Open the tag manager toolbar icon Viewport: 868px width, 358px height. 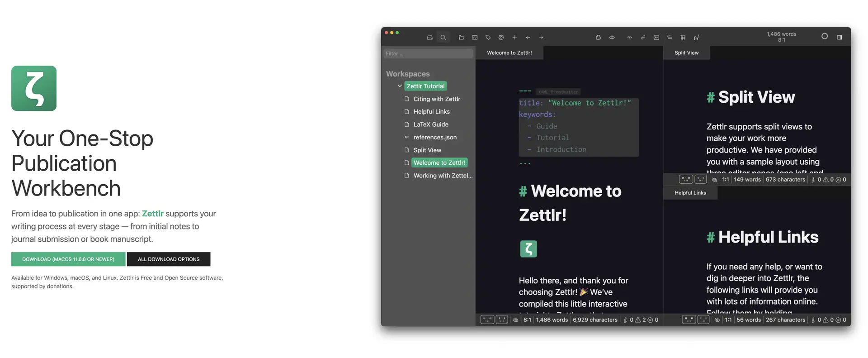[x=488, y=38]
